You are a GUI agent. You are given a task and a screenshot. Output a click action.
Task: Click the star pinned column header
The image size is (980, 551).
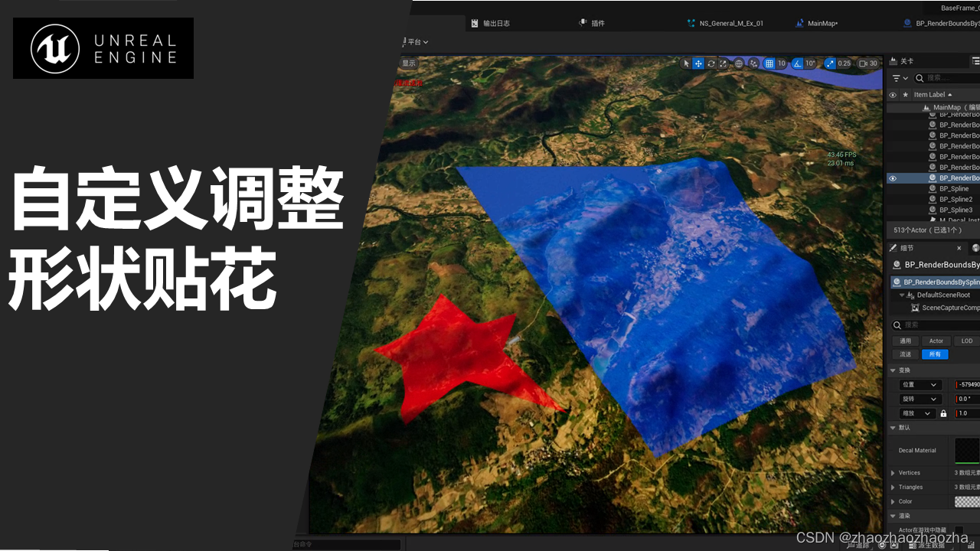(x=906, y=95)
